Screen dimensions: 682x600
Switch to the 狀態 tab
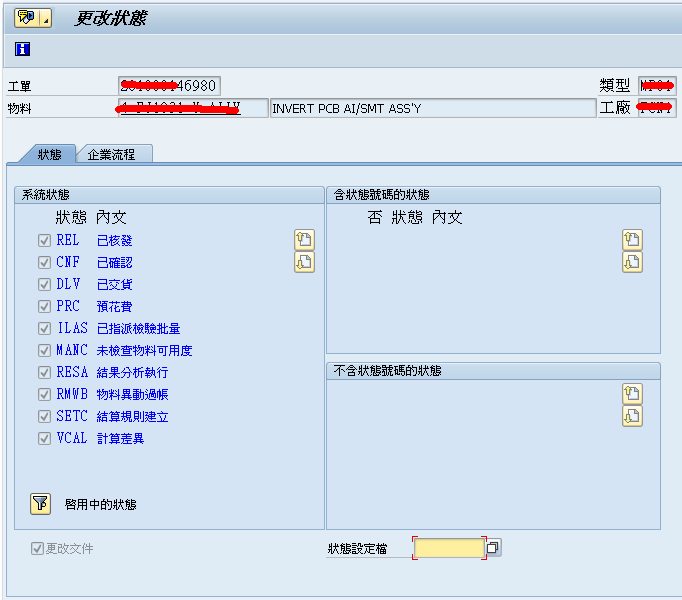[49, 154]
